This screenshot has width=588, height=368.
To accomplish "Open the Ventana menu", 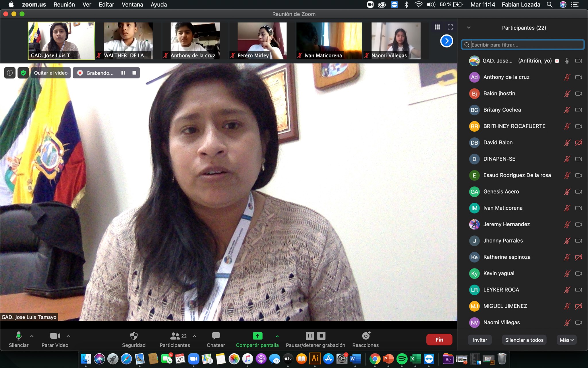I will [x=132, y=5].
